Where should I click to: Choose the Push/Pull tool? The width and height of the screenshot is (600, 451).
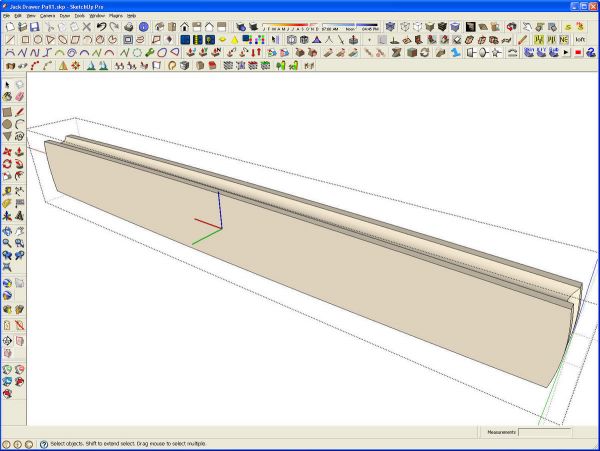(x=20, y=152)
